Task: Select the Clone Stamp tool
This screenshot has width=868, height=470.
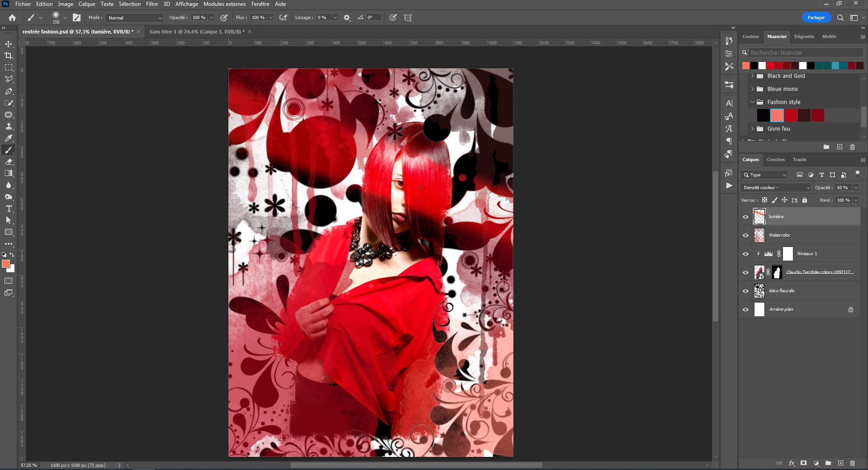Action: 9,126
